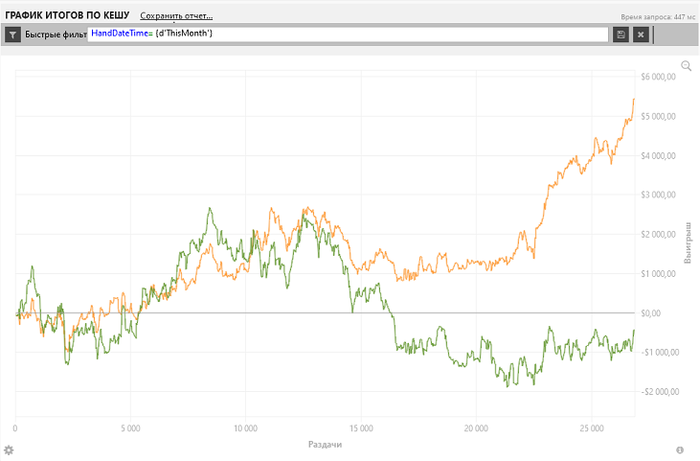Select the '$1 000,00' axis label

[x=658, y=274]
